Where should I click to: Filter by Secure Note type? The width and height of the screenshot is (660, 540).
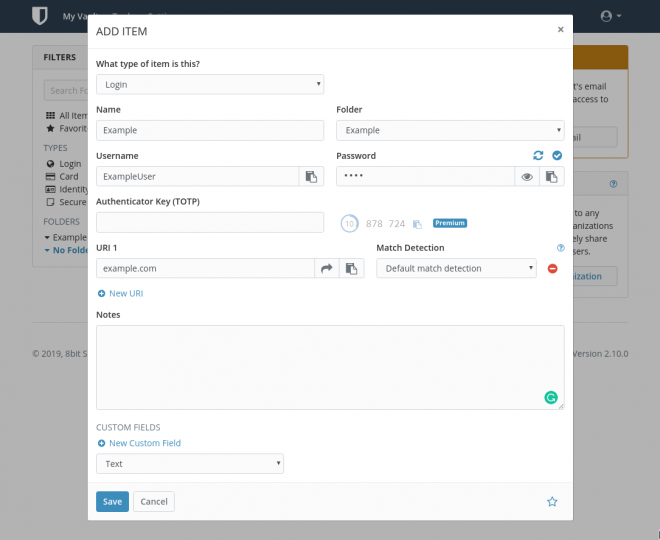[67, 202]
